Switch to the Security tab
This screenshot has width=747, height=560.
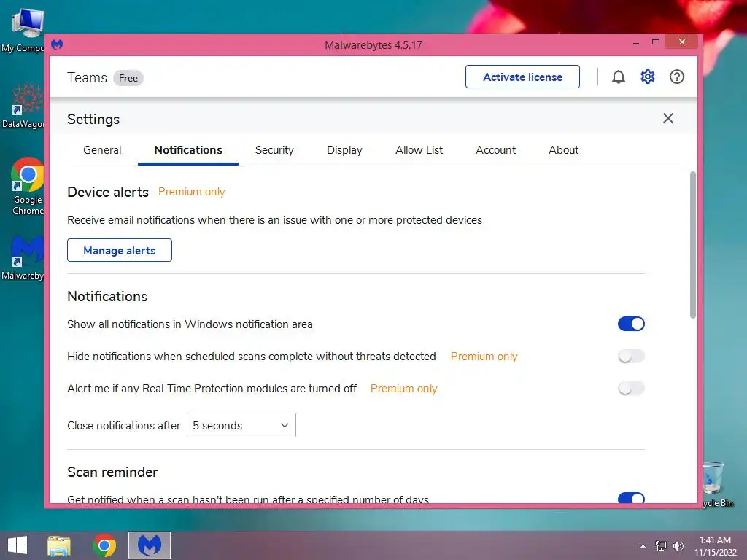tap(274, 150)
